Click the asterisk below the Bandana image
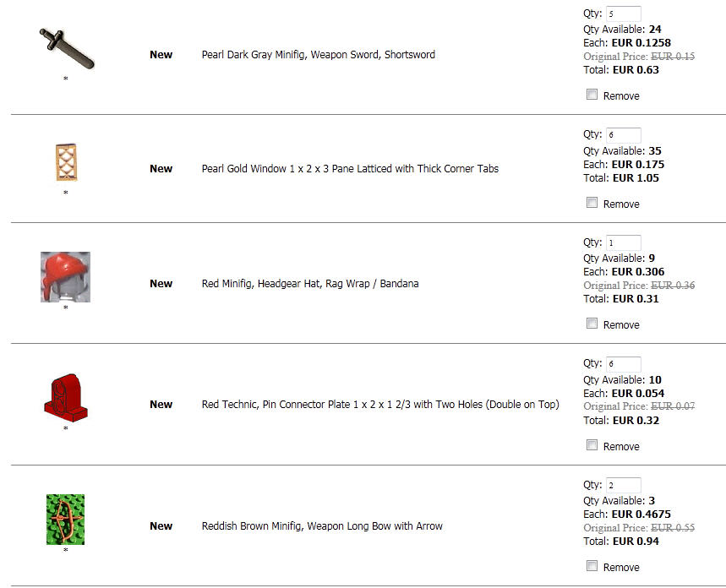 tap(66, 308)
